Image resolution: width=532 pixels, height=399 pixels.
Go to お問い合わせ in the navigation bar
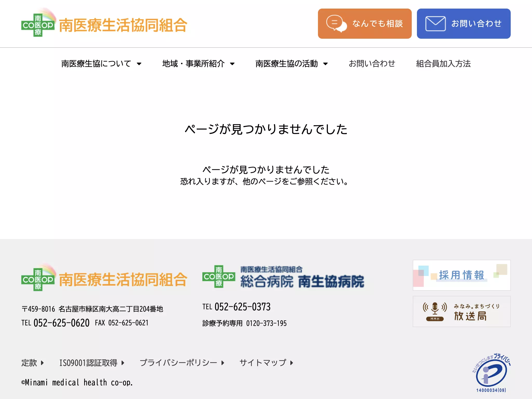click(x=372, y=64)
